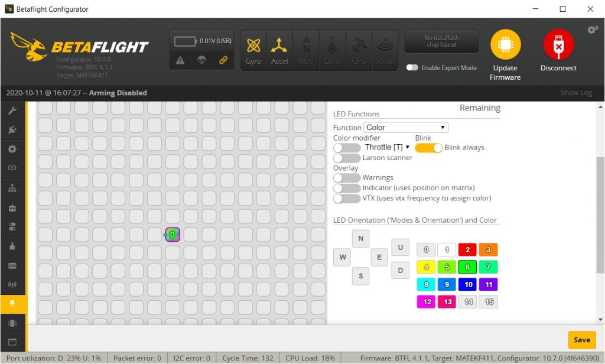This screenshot has width=605, height=364.
Task: Open the Setup tab wrench icon
Action: 12,110
